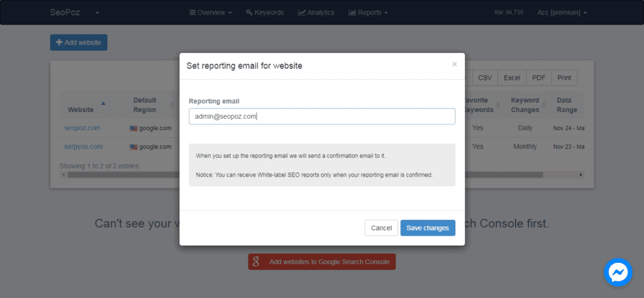Export the table as PDF
644x298 pixels.
click(538, 77)
